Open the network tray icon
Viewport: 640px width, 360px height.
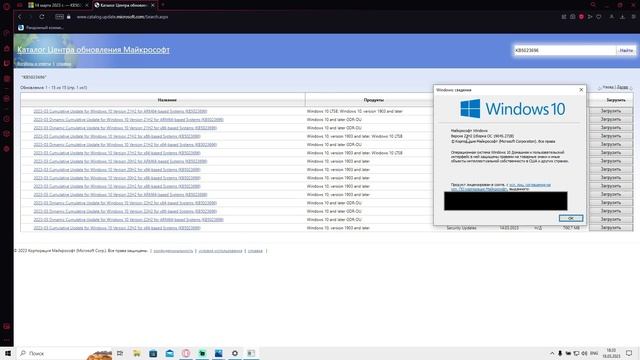coord(576,353)
